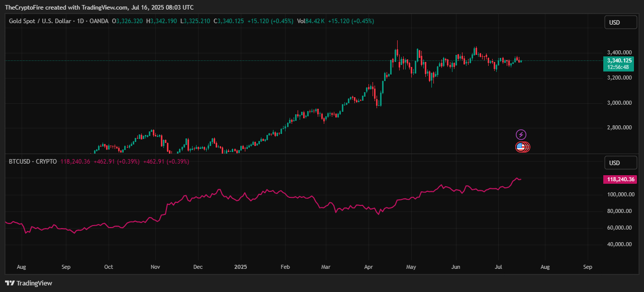This screenshot has width=644, height=292.
Task: Click the 40,000.00 BTC axis label
Action: coord(620,244)
